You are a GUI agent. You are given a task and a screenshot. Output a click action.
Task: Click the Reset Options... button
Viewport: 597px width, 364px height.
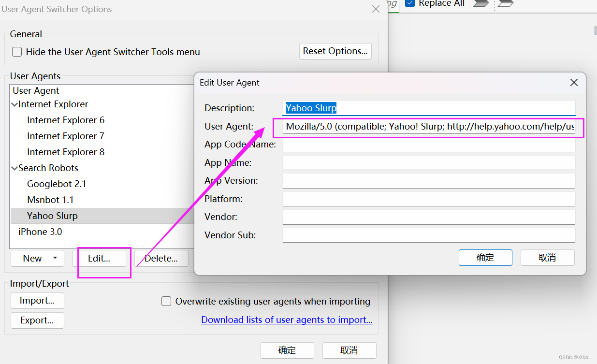335,51
